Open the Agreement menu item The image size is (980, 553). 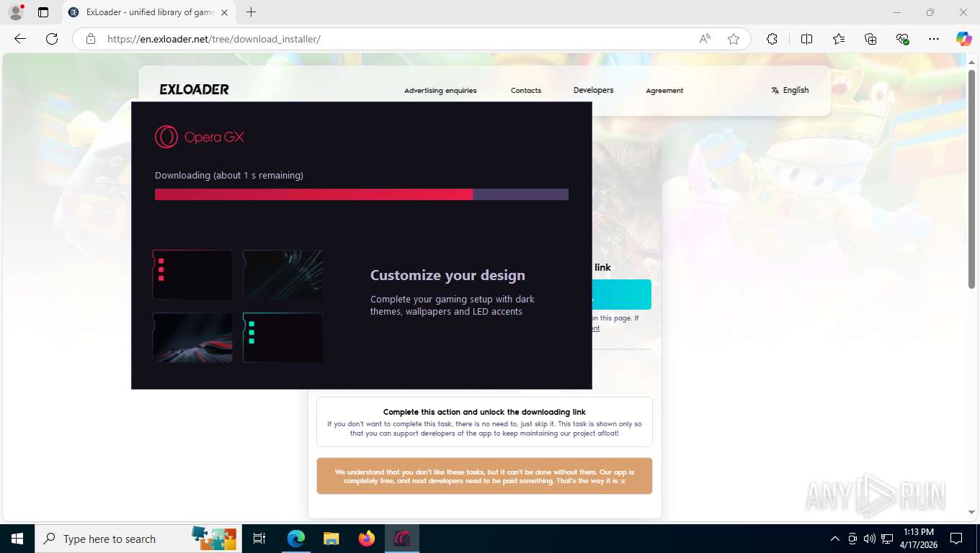pos(664,91)
